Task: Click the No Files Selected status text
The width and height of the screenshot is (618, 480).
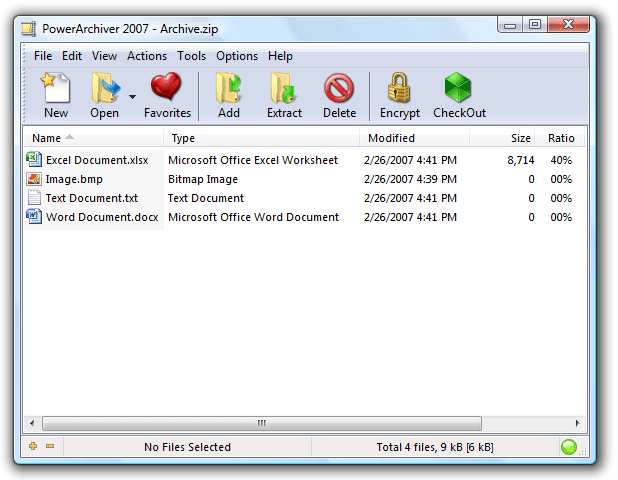Action: (x=187, y=447)
